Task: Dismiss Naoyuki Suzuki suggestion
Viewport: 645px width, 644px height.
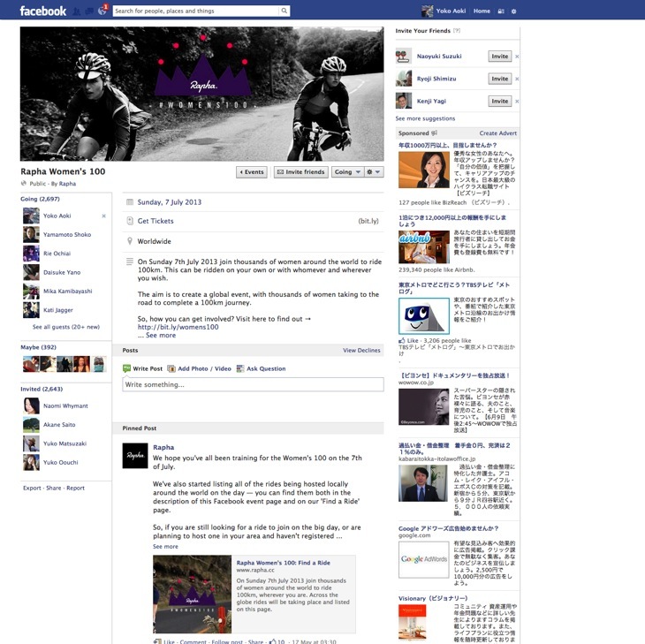Action: pos(517,57)
